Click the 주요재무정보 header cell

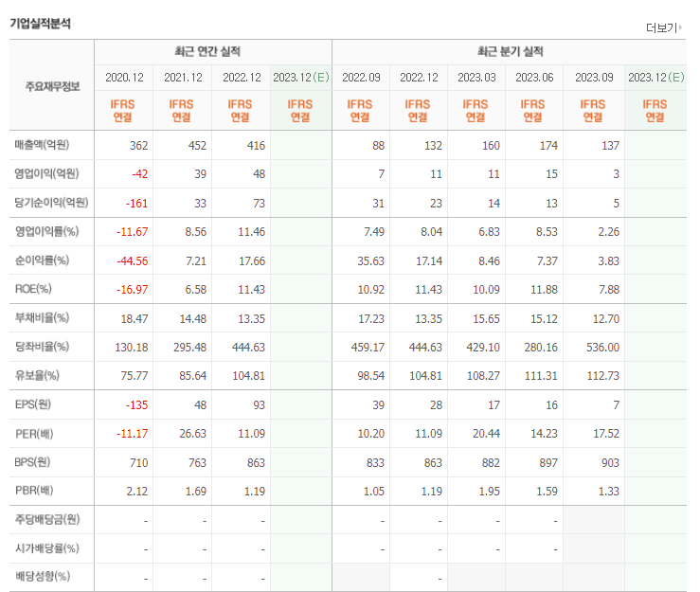point(52,86)
